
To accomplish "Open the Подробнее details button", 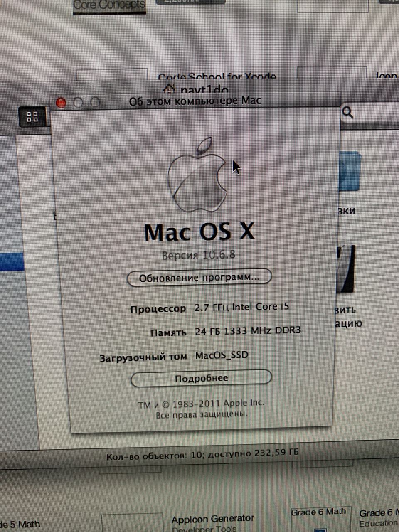I will point(201,379).
